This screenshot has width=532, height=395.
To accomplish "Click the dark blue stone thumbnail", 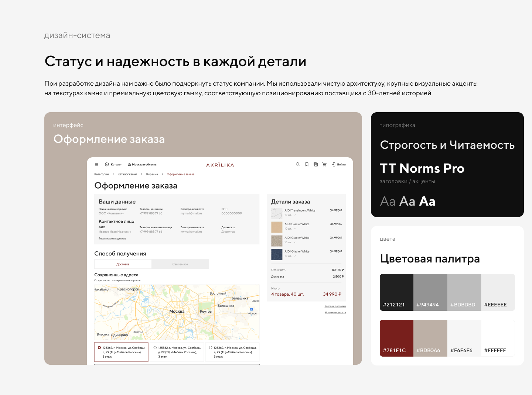I will [277, 254].
